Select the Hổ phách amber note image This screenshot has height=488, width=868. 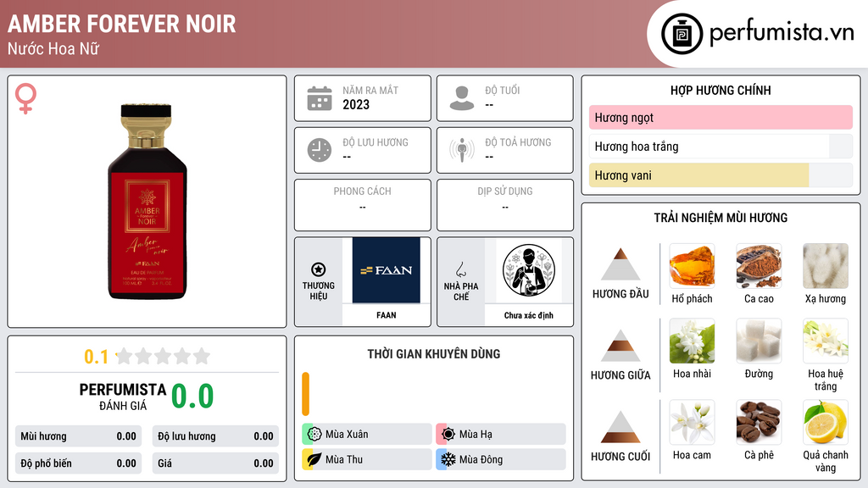pyautogui.click(x=692, y=266)
